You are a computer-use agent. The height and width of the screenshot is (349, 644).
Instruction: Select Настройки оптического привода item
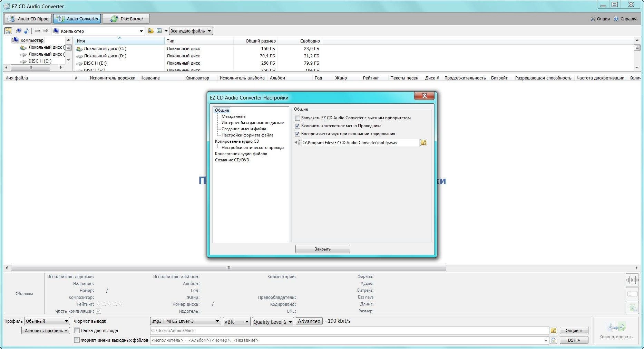(x=253, y=148)
